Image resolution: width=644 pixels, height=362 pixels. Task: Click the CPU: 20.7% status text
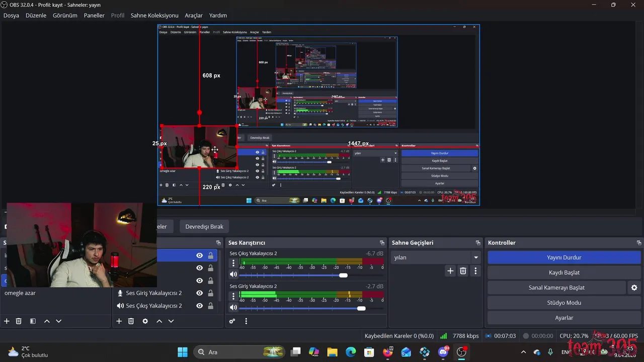(x=574, y=336)
